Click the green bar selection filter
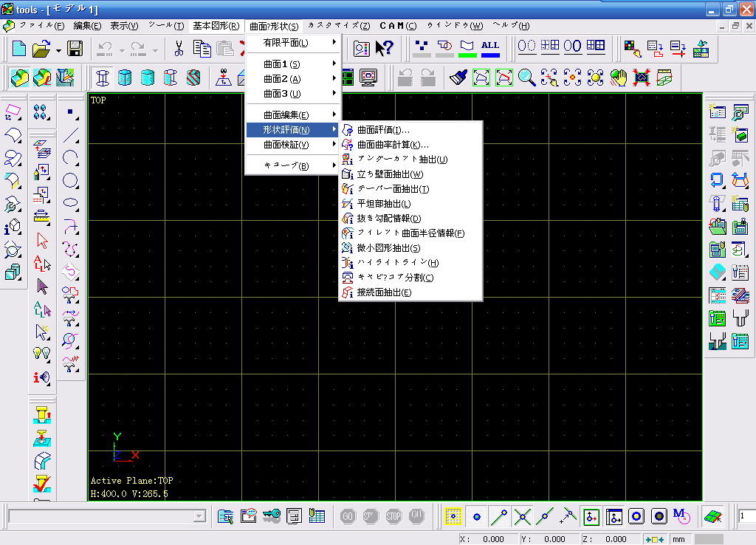Screen dimensions: 756x545 point(467,48)
